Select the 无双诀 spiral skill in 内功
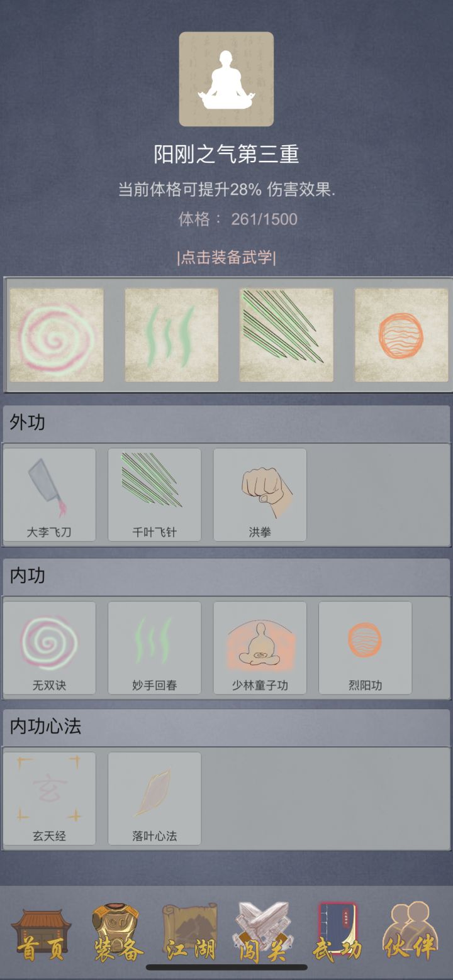The height and width of the screenshot is (980, 453). (x=50, y=648)
